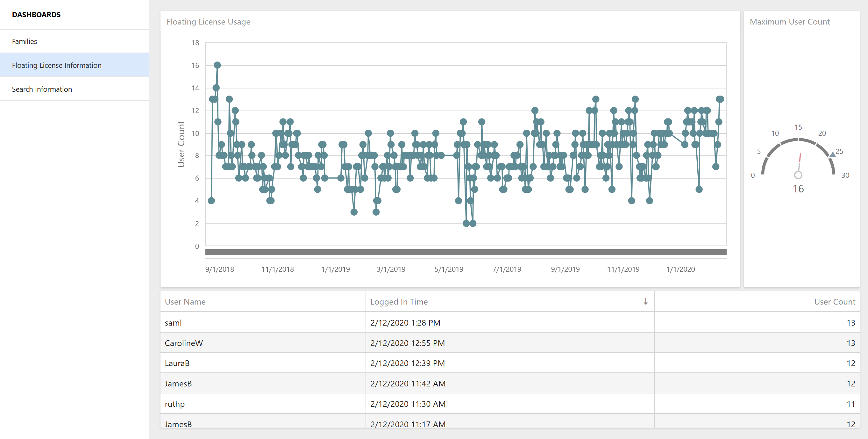This screenshot has width=868, height=439.
Task: Open the Search Information dashboard
Action: pos(42,89)
